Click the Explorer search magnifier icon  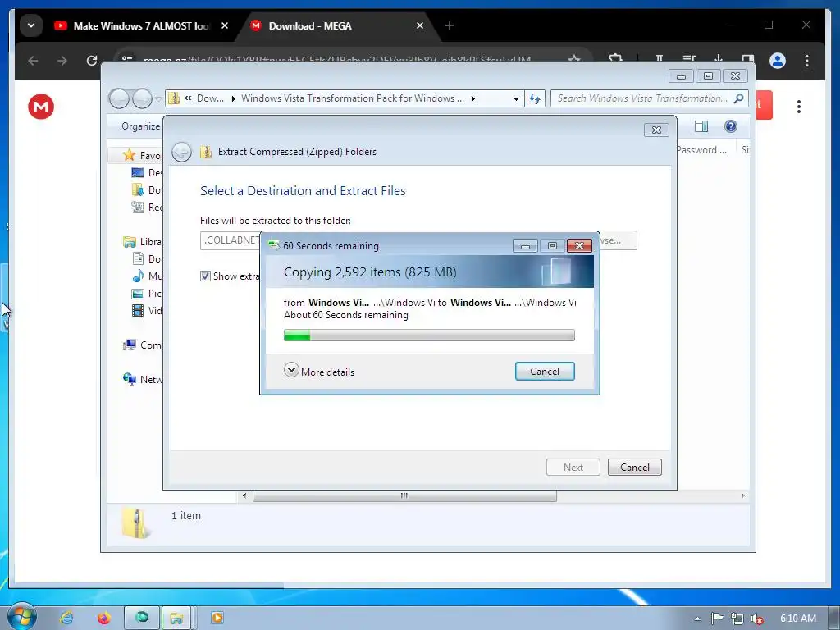pos(739,98)
